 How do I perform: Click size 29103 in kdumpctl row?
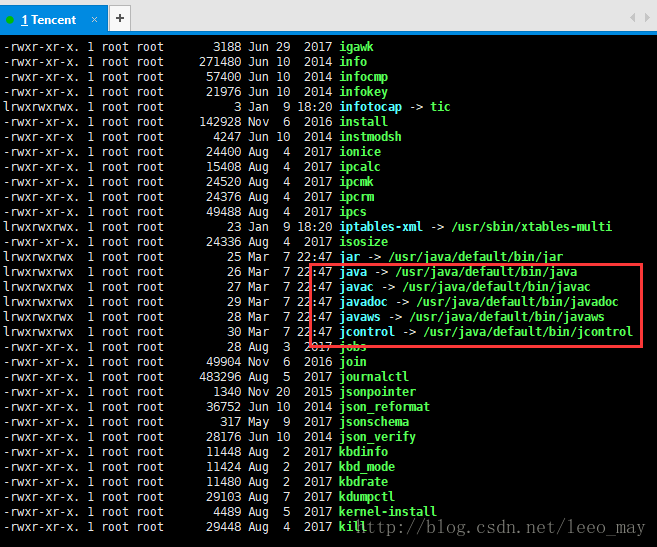click(223, 497)
